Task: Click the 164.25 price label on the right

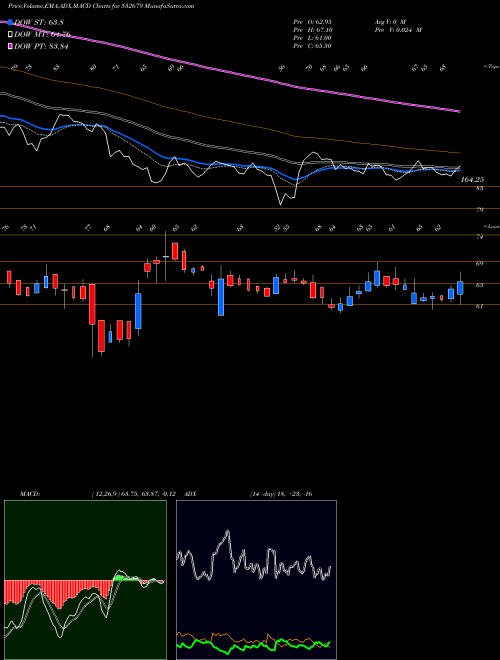Action: [472, 180]
